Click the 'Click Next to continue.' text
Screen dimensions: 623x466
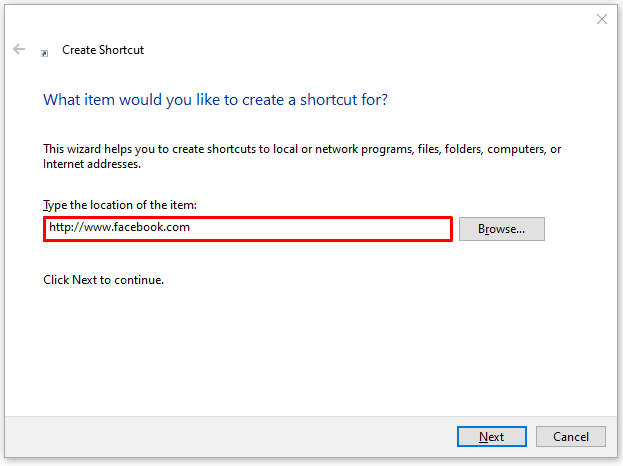click(103, 280)
